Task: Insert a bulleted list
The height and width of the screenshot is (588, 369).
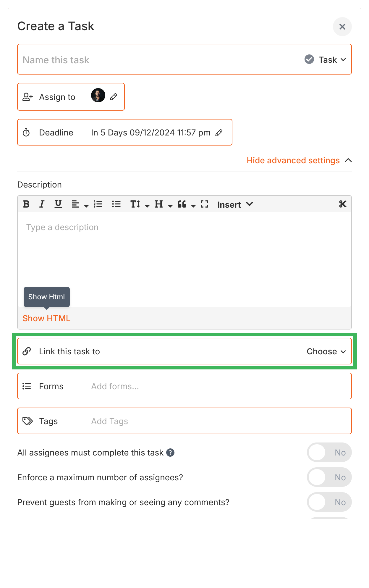Action: (116, 204)
